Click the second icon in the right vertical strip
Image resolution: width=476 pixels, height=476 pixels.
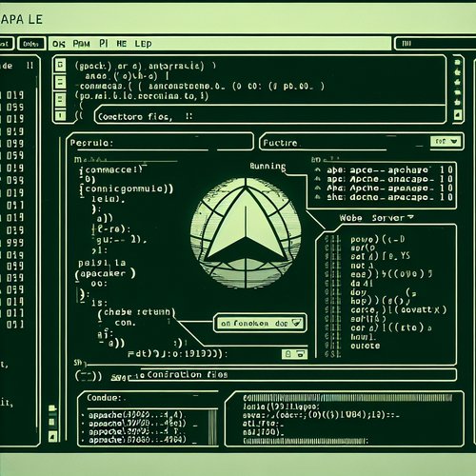[x=457, y=72]
